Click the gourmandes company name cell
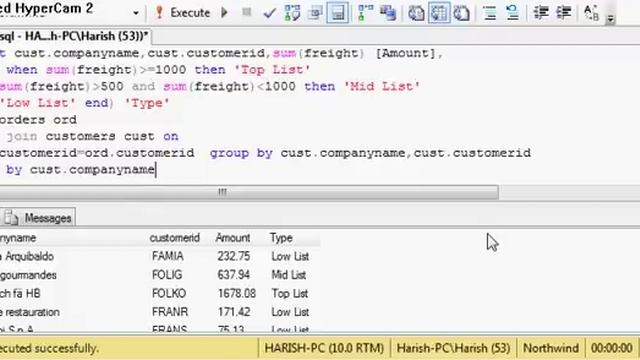The width and height of the screenshot is (640, 360). pos(28,275)
